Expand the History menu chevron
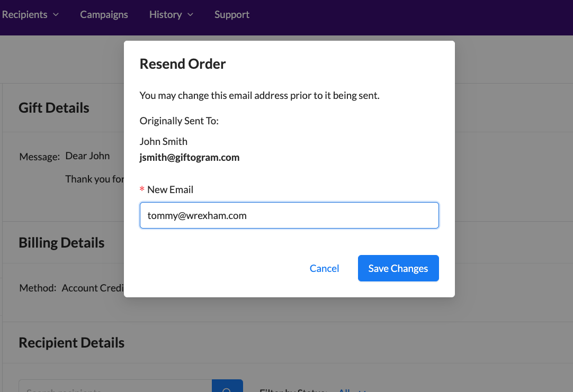This screenshot has height=392, width=573. [190, 15]
